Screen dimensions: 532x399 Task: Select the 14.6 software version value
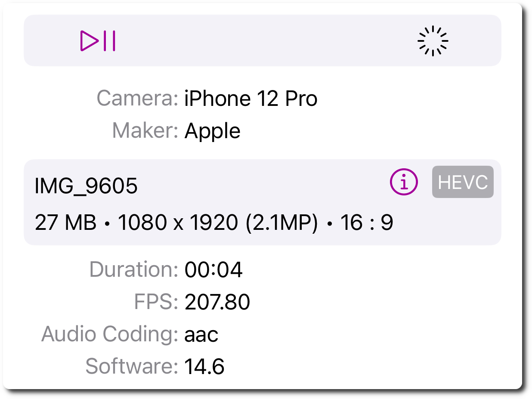204,366
